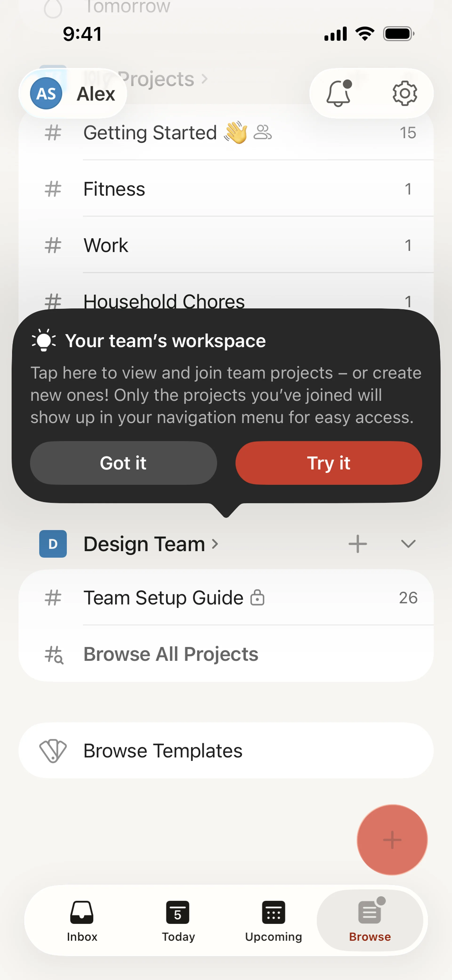
Task: Open the Work project
Action: pyautogui.click(x=106, y=245)
